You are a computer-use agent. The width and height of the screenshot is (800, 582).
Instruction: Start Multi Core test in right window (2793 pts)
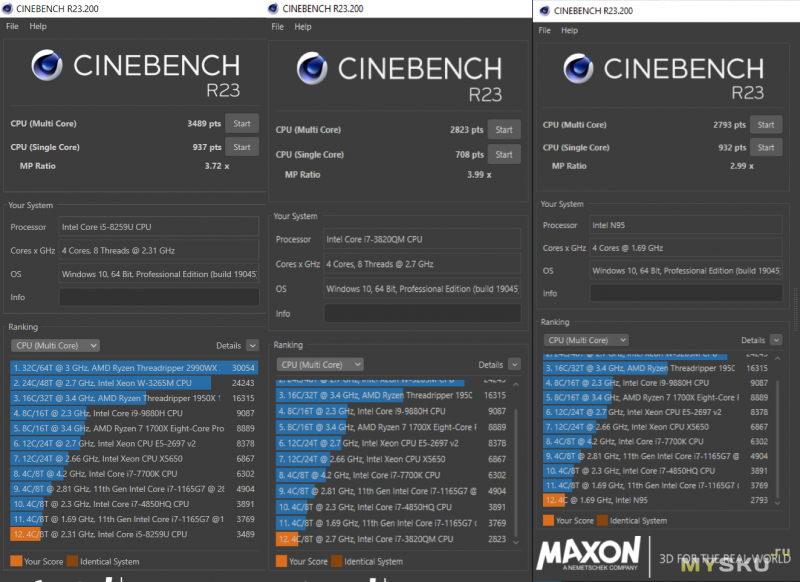766,125
